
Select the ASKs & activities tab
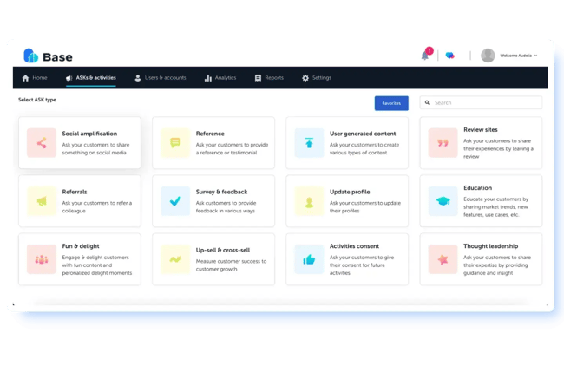click(x=91, y=78)
